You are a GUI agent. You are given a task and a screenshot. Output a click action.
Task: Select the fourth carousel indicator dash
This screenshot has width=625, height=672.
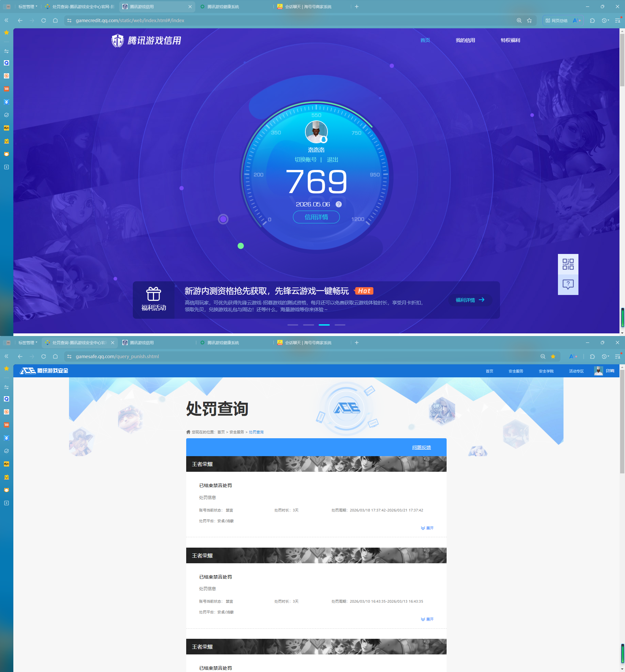click(340, 325)
